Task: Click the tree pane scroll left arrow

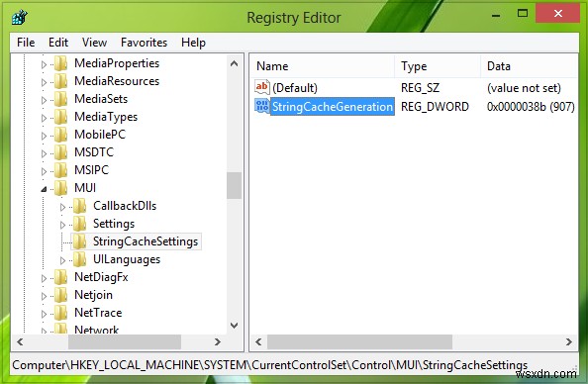Action: tap(20, 341)
